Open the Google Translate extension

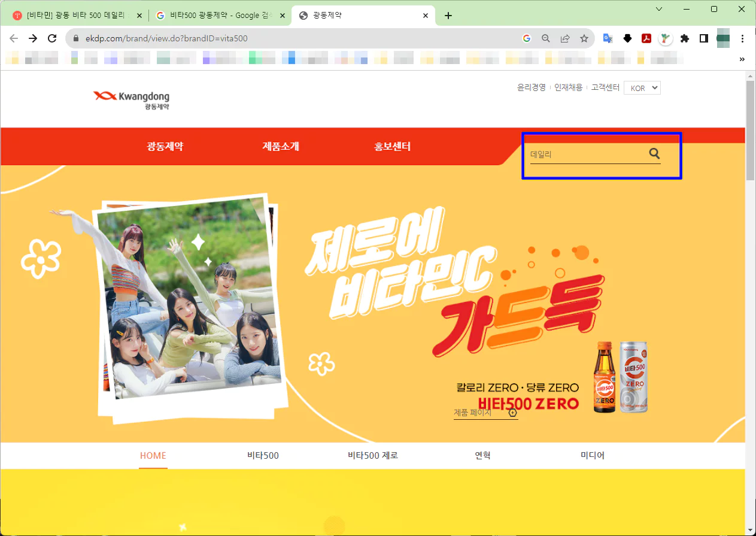coord(608,38)
